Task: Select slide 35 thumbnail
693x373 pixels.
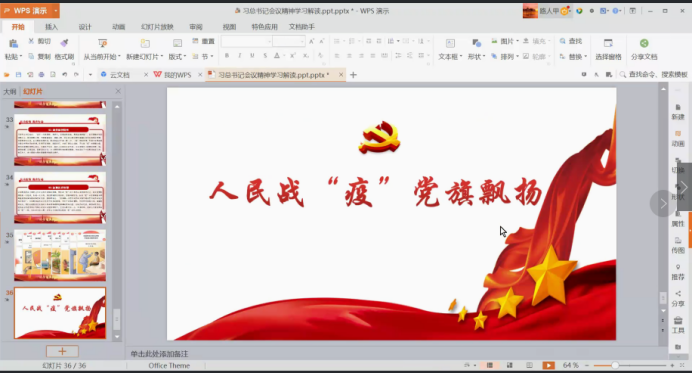Action: [x=60, y=255]
